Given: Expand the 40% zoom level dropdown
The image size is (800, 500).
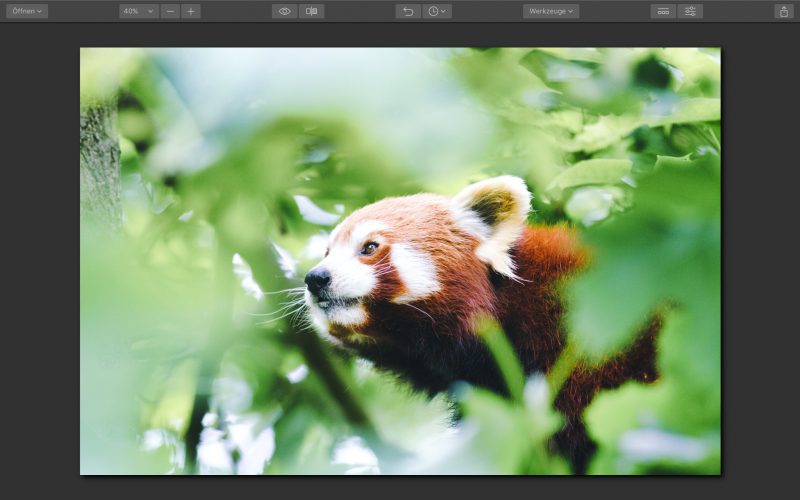Looking at the screenshot, I should pyautogui.click(x=138, y=11).
